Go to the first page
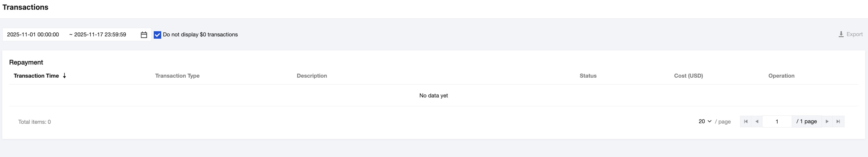This screenshot has height=157, width=868. click(746, 121)
